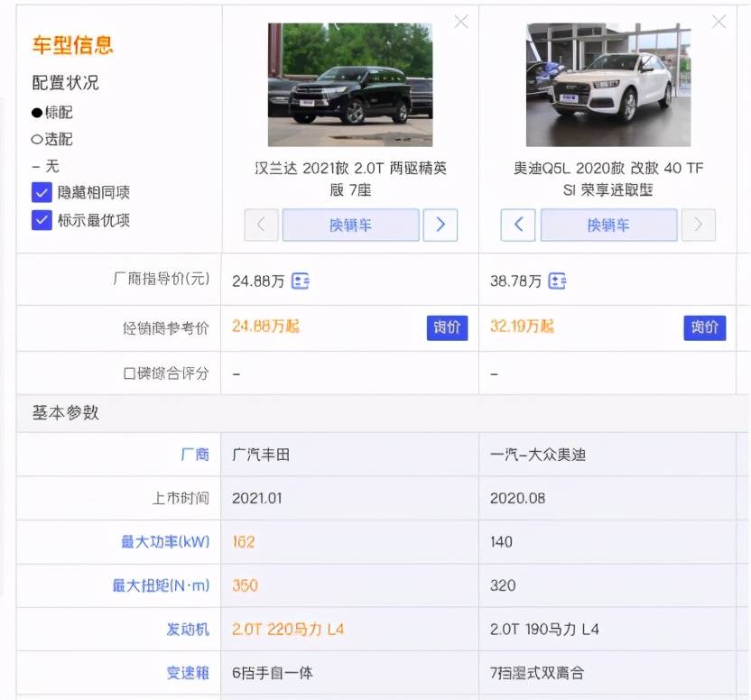Screen dimensions: 751x700
Task: Select the 基本参数 section header
Action: [66, 413]
